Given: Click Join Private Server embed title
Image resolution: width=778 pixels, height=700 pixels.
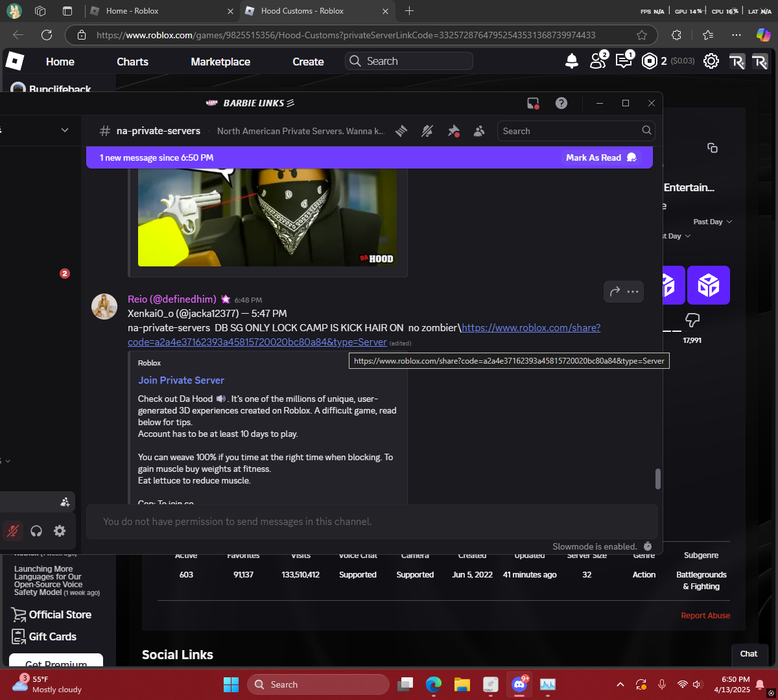Looking at the screenshot, I should 181,380.
